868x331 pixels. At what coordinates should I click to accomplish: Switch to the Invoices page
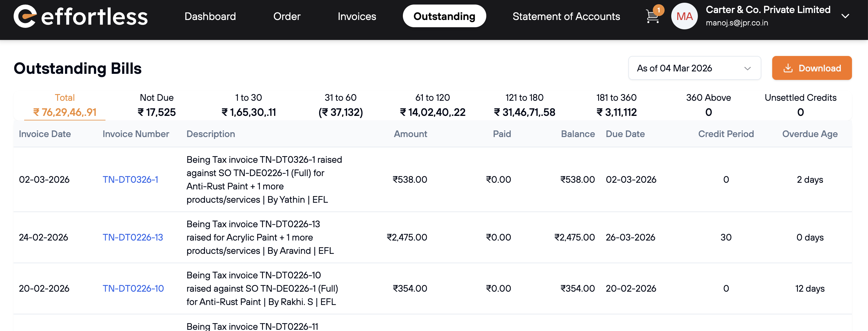point(357,16)
